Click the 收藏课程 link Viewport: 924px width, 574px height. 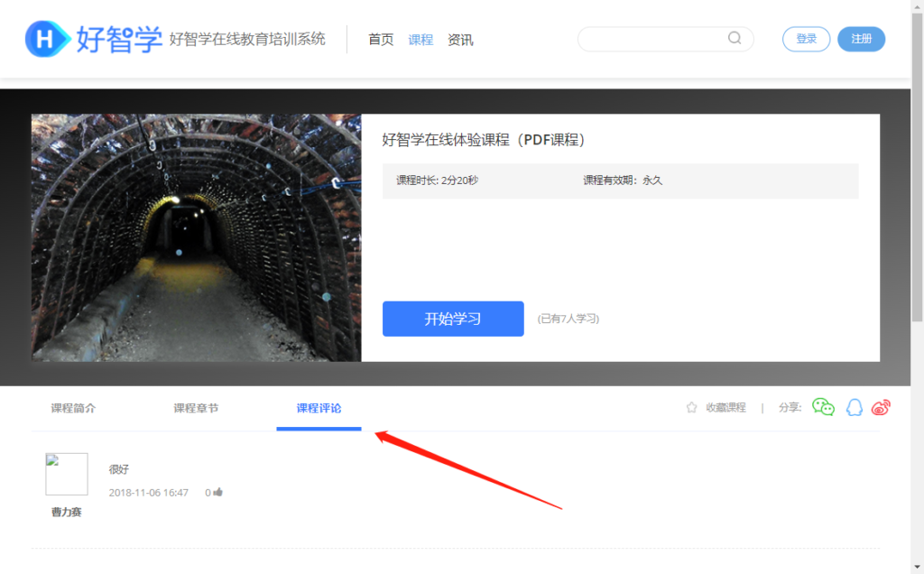[726, 407]
